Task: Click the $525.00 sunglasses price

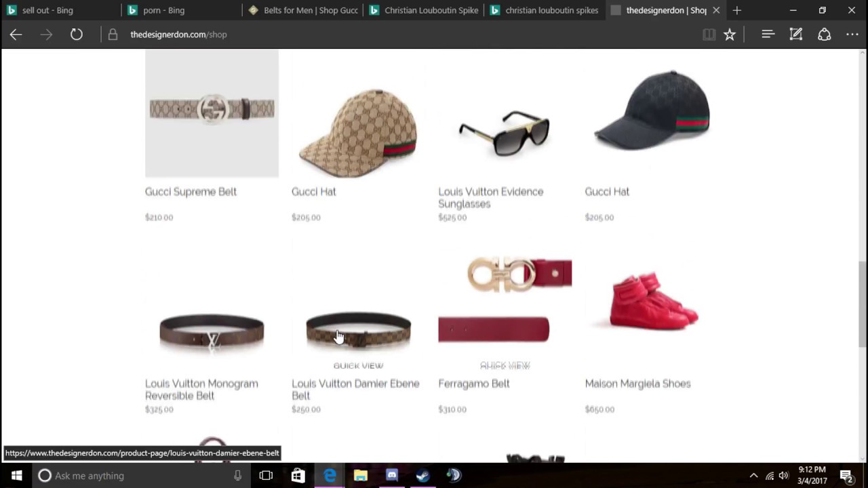Action: (x=452, y=218)
